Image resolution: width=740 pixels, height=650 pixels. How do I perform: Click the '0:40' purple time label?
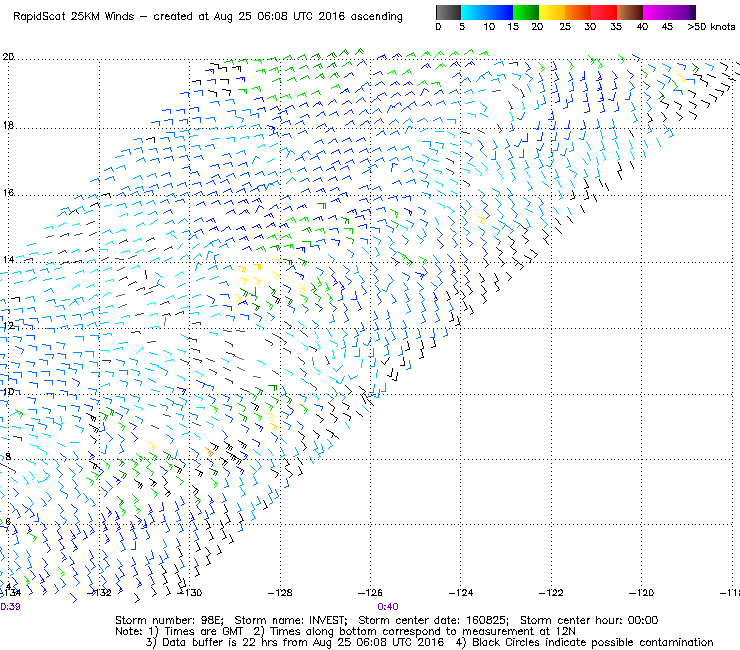coord(387,607)
